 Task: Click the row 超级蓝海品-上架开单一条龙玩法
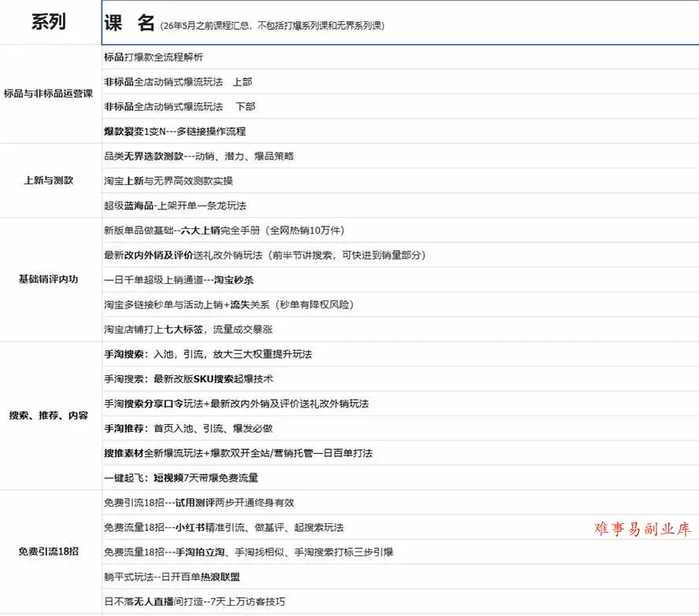(x=401, y=206)
